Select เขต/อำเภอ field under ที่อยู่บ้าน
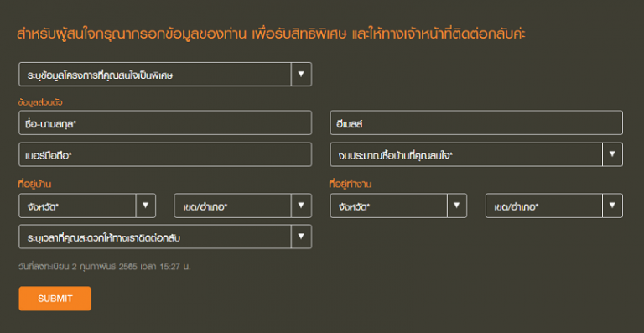The height and width of the screenshot is (333, 644). point(242,206)
